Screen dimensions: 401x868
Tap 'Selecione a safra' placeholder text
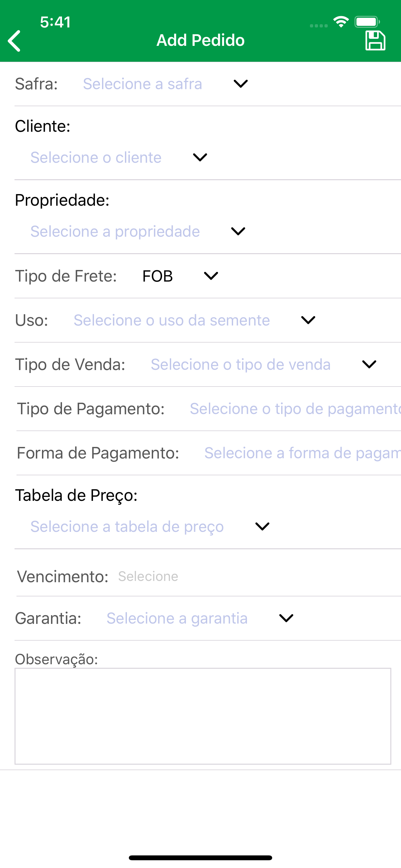click(142, 84)
